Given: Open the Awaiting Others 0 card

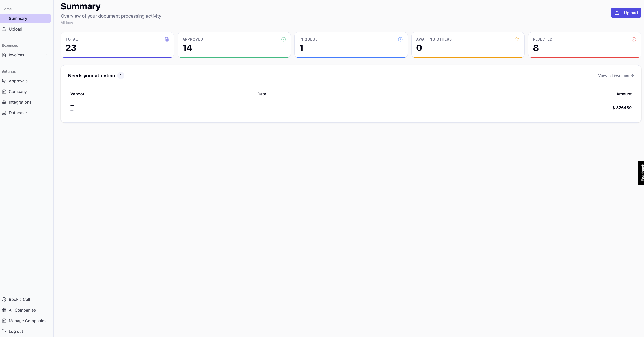Looking at the screenshot, I should [468, 45].
